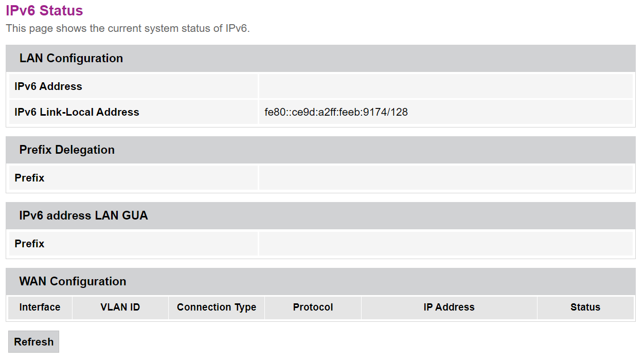Click the VLAN ID column header
The image size is (644, 364).
120,307
